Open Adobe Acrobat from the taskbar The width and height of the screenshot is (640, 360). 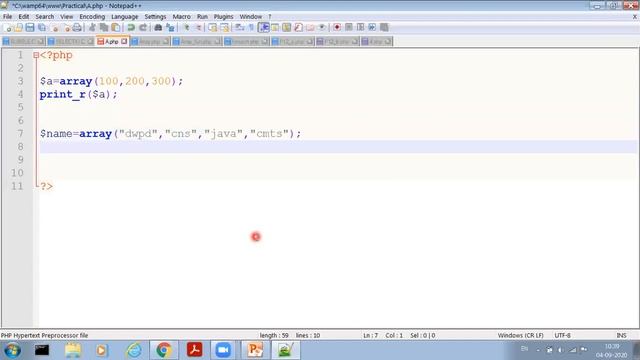pyautogui.click(x=194, y=350)
